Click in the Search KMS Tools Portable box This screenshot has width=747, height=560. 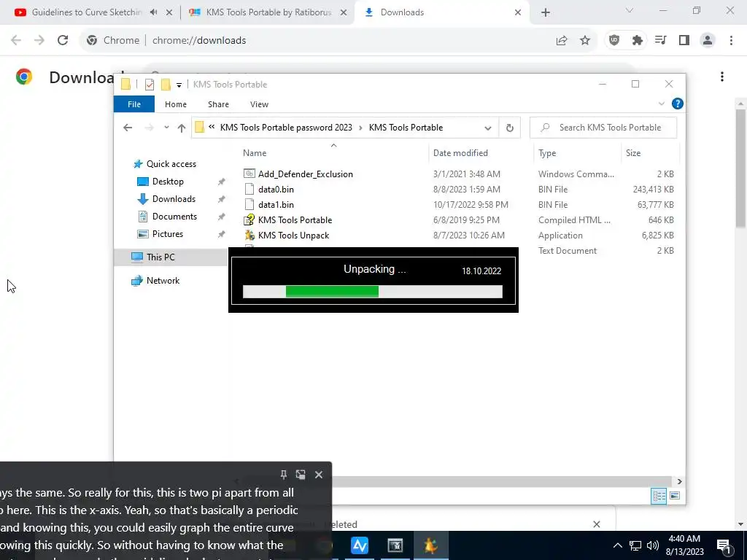point(603,128)
